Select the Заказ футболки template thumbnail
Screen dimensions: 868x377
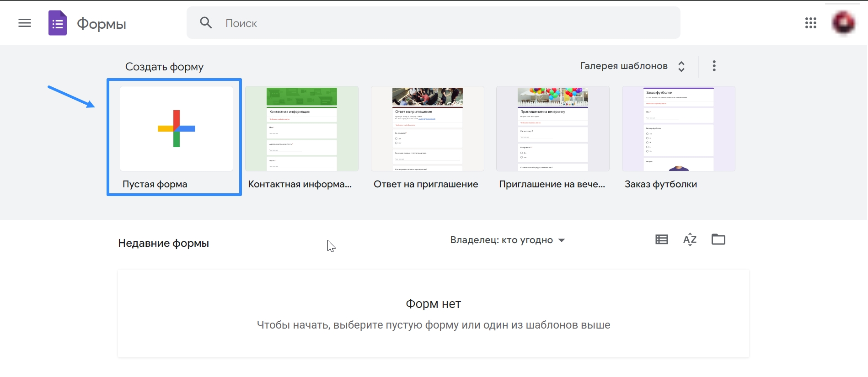[678, 129]
